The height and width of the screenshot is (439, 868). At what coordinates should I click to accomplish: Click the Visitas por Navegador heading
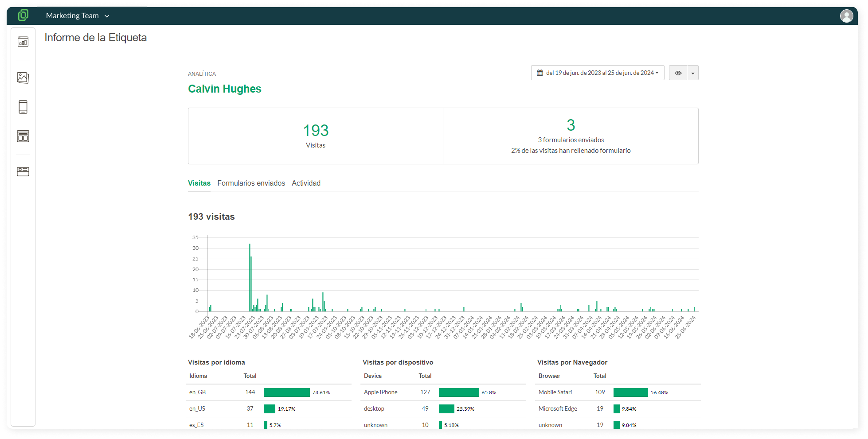572,362
